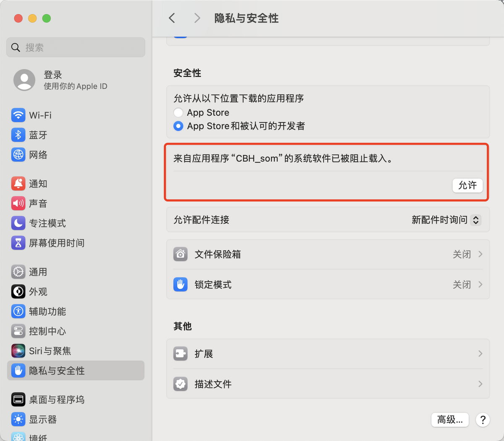Switch to the 通知 sidebar item

tap(76, 184)
